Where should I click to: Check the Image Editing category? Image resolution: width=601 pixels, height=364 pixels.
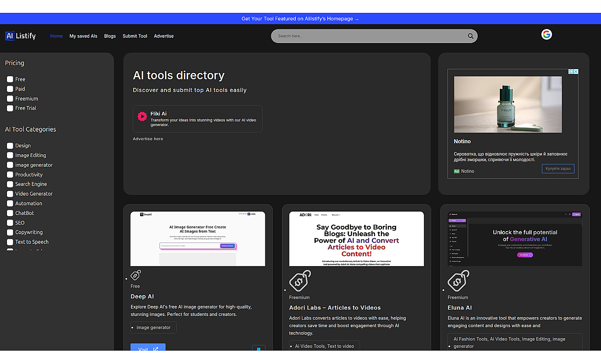tap(10, 155)
